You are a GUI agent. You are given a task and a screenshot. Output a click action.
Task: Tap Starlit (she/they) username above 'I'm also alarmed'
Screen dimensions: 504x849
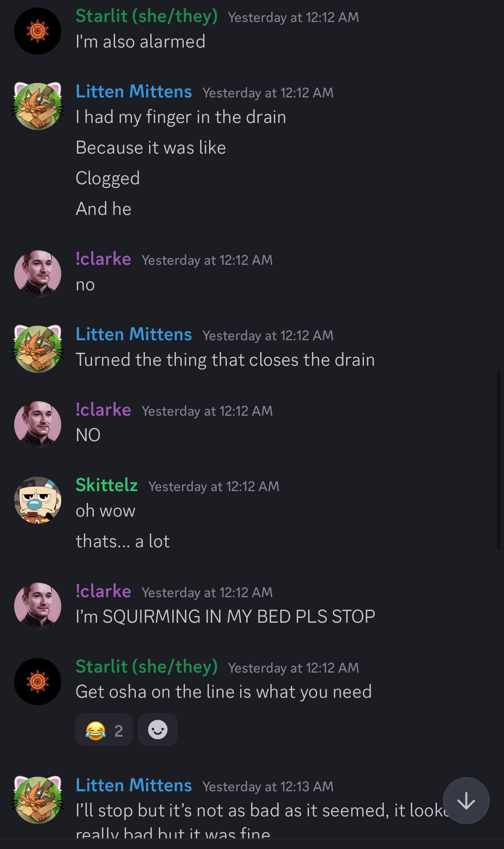[x=146, y=16]
